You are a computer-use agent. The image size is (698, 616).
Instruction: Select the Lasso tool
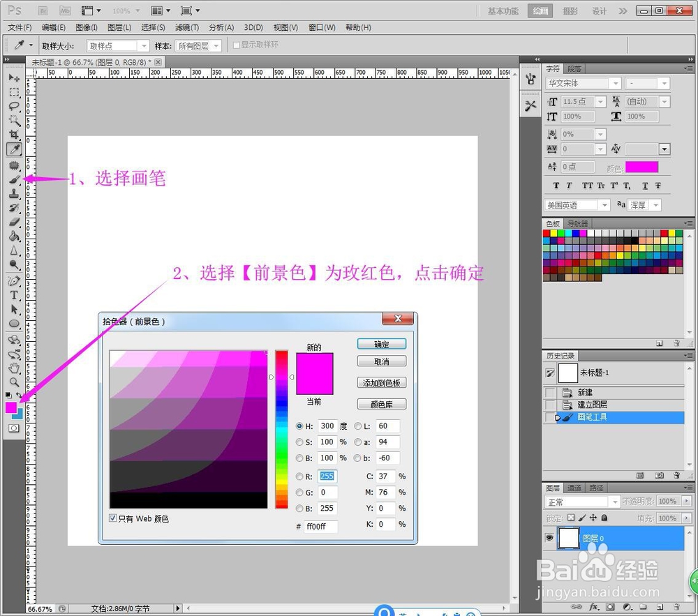(14, 106)
